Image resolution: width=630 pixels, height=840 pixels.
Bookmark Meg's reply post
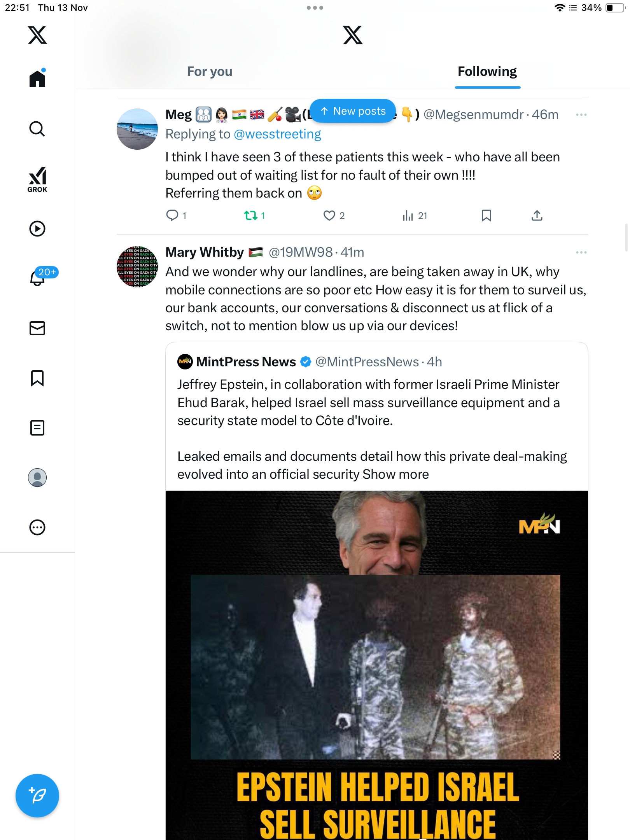pos(486,215)
